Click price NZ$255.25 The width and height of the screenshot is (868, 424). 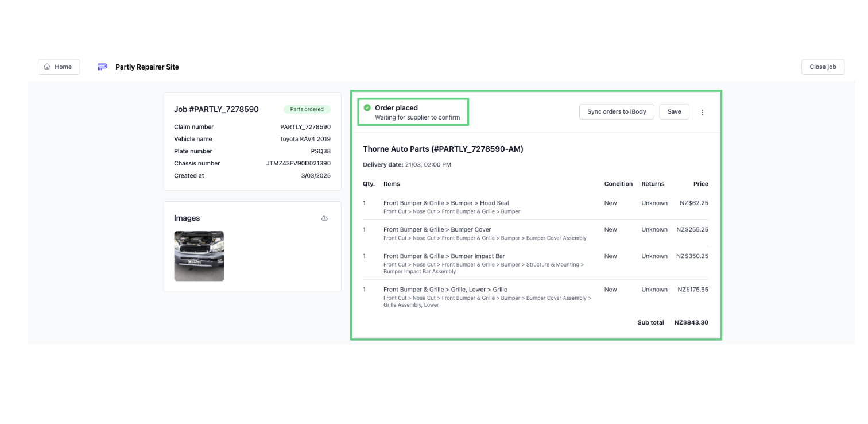pyautogui.click(x=692, y=229)
